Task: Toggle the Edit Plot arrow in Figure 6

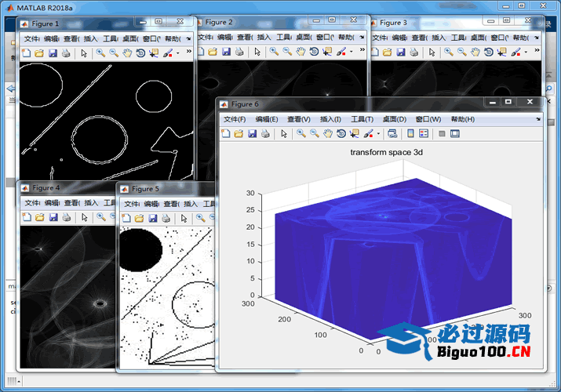Action: pyautogui.click(x=284, y=134)
